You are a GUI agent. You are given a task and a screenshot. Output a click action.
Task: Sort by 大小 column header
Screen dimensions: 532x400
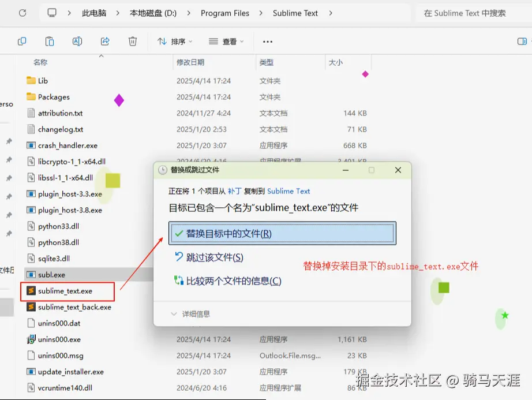coord(336,62)
